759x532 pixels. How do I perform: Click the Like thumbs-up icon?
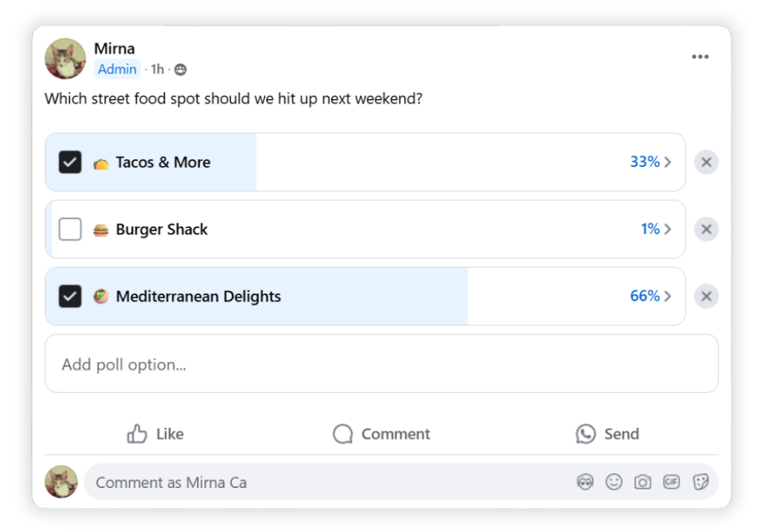(x=139, y=434)
